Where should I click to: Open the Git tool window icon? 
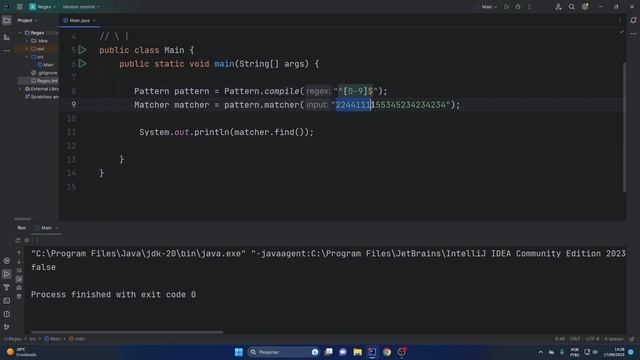pyautogui.click(x=7, y=327)
